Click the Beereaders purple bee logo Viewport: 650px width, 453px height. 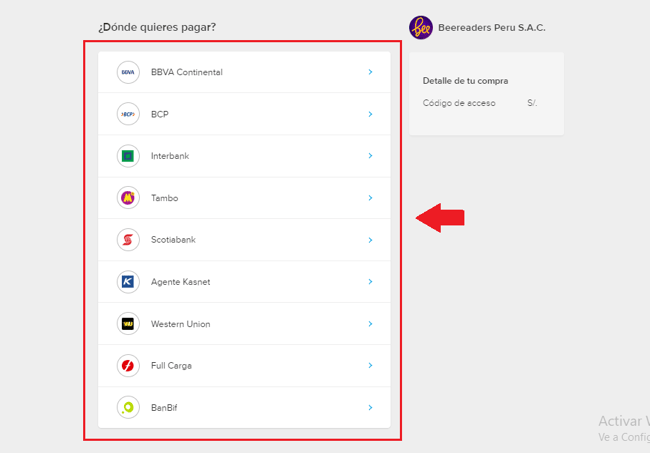(421, 27)
